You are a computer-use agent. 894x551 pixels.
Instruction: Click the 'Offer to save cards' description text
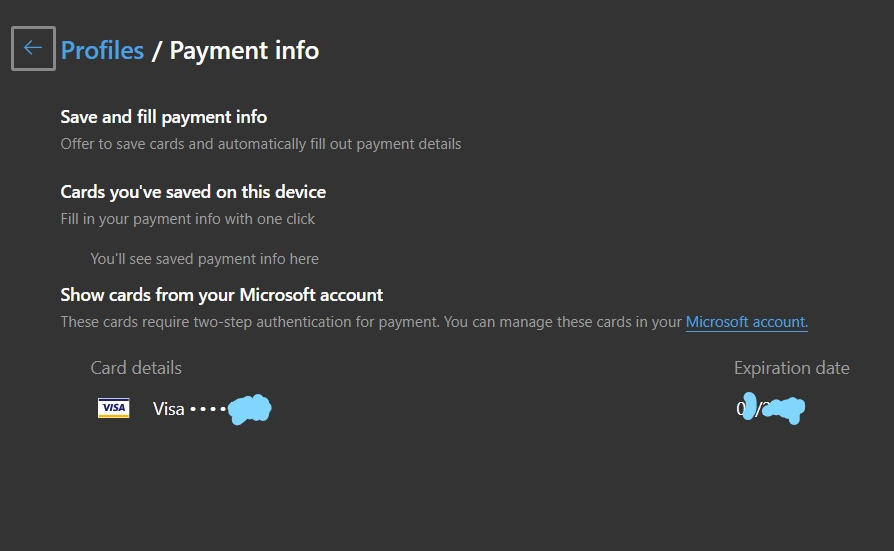[260, 144]
